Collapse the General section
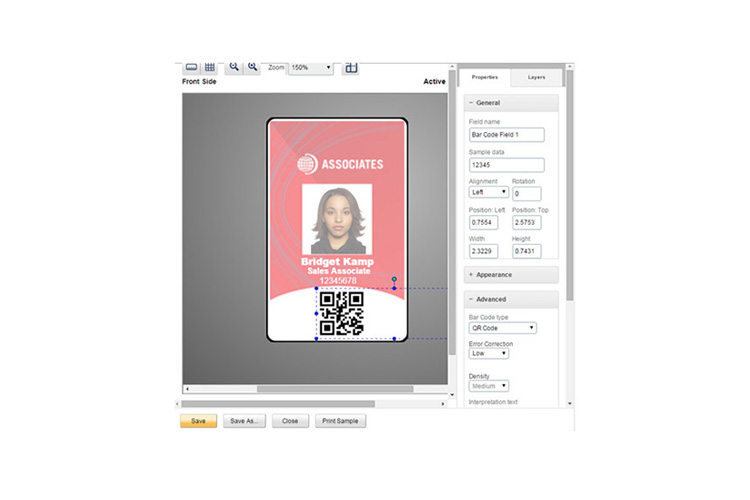This screenshot has width=750, height=500. pos(511,103)
